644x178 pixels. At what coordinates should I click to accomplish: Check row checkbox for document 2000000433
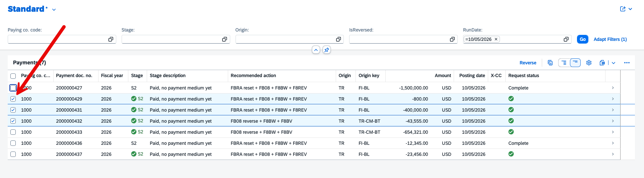(x=13, y=132)
